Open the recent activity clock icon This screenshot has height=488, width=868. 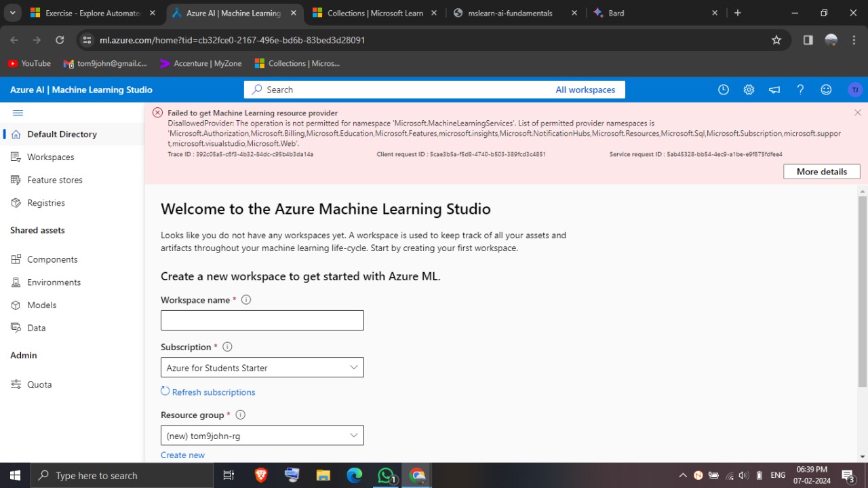[724, 90]
